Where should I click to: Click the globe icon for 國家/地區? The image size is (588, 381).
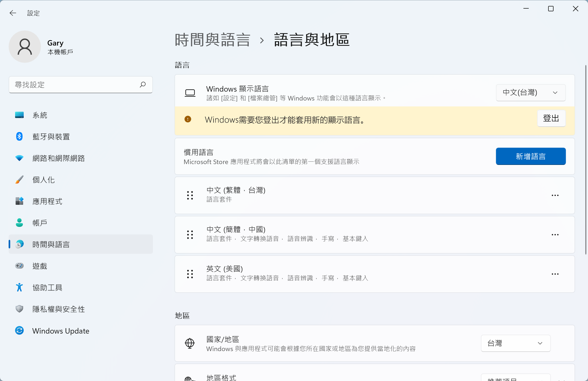pos(190,343)
